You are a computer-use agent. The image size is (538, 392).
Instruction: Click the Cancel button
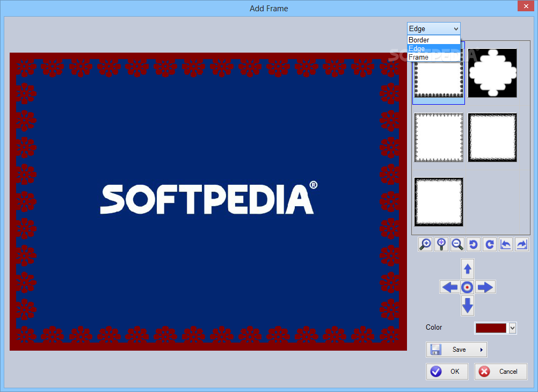point(500,372)
